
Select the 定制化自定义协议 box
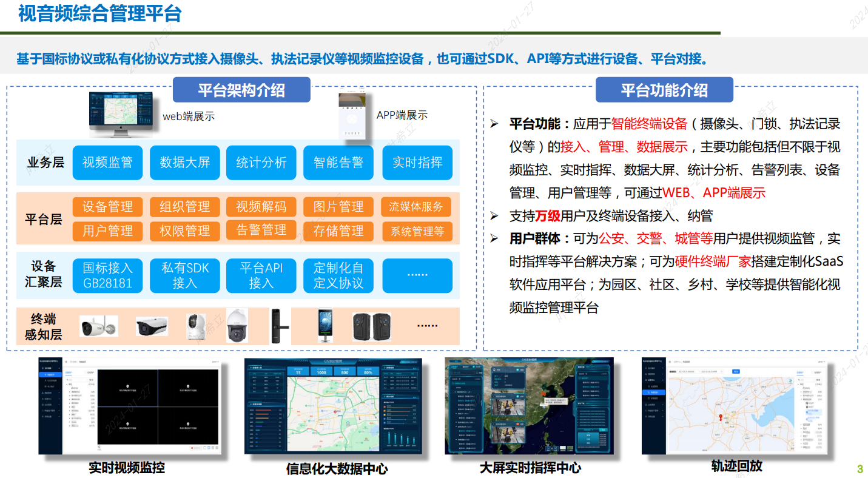tap(338, 276)
